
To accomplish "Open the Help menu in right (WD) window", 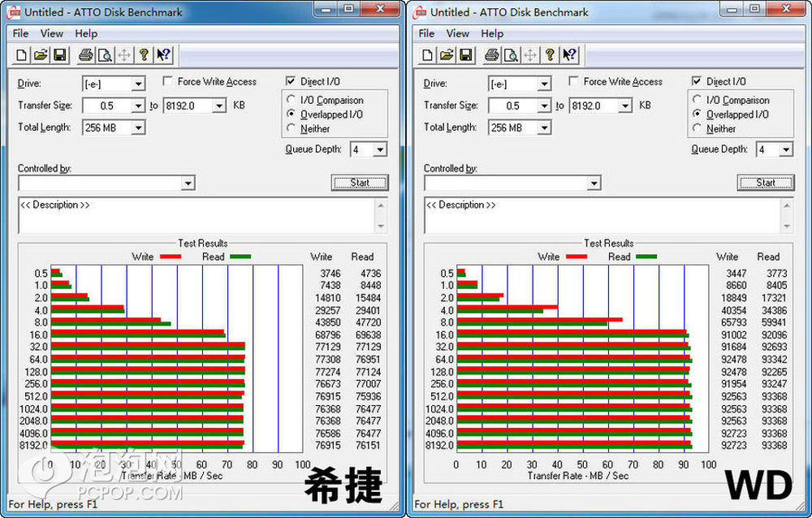I will pos(492,33).
